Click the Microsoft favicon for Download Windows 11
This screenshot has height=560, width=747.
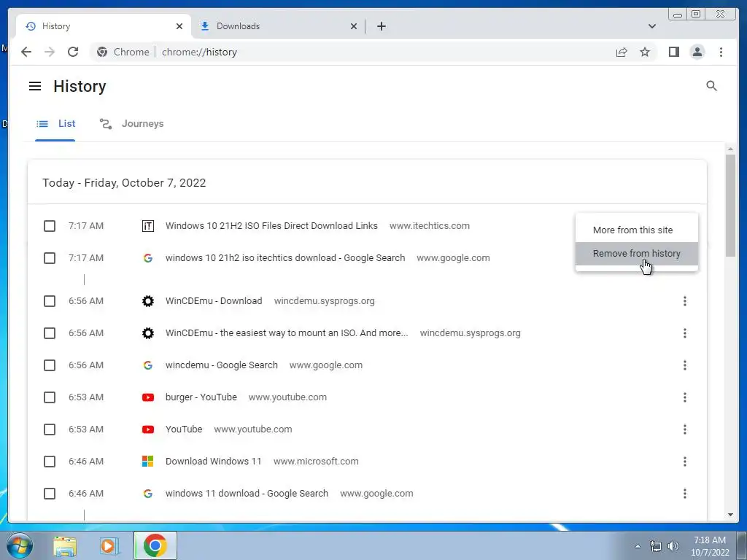(147, 462)
